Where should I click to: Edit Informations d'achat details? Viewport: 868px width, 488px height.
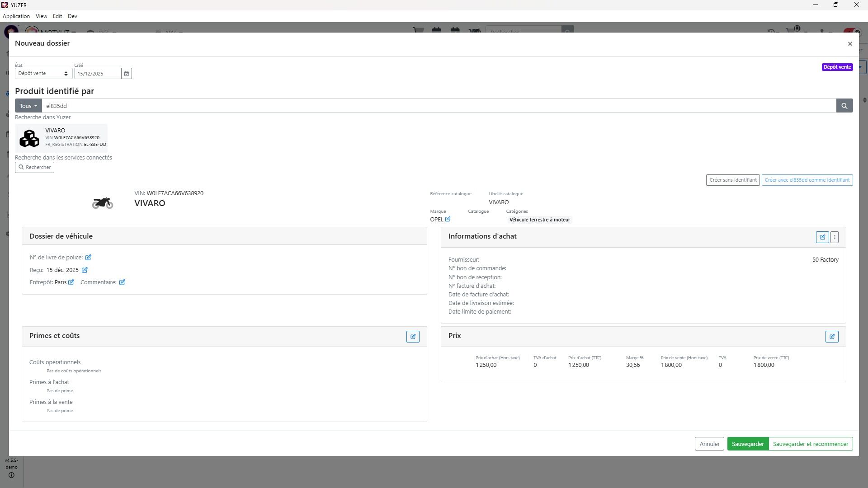click(822, 237)
